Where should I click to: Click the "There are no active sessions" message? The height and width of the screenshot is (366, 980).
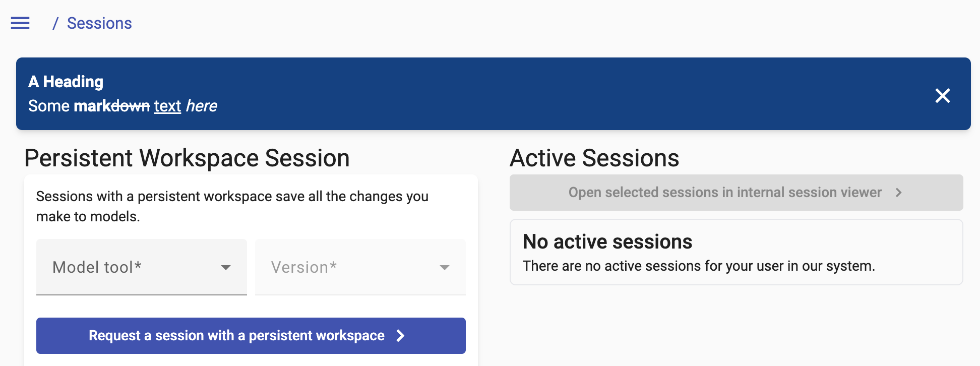pos(699,266)
